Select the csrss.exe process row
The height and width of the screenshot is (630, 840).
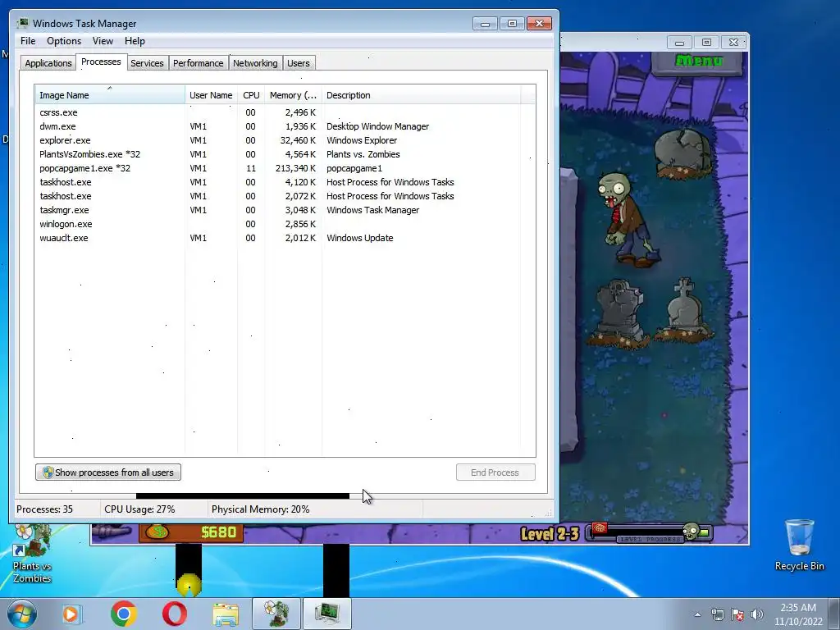coord(277,112)
